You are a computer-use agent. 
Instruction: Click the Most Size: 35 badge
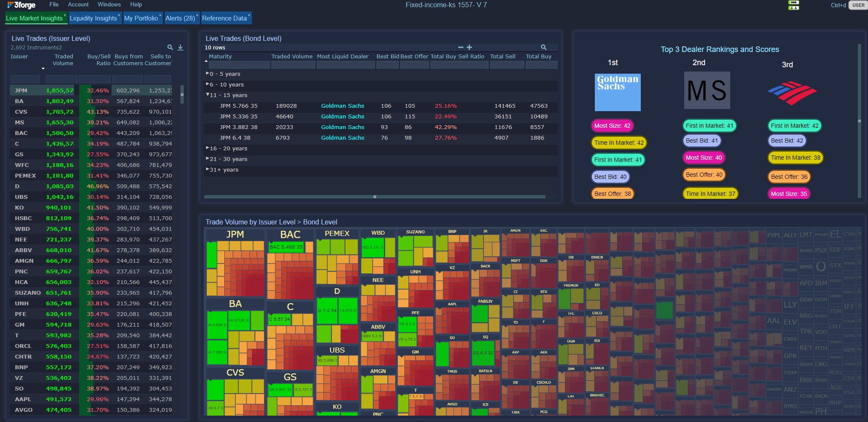click(x=789, y=194)
